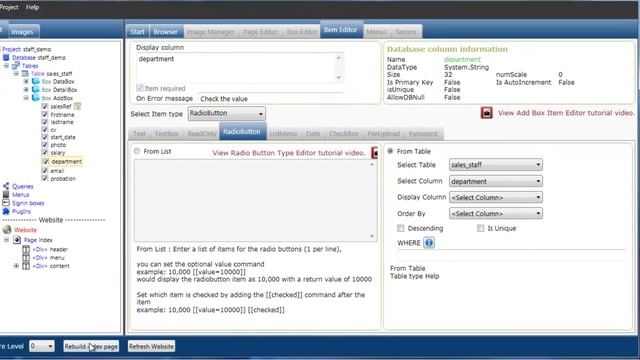Image resolution: width=640 pixels, height=360 pixels.
Task: Select the probation column in tree
Action: pos(63,178)
